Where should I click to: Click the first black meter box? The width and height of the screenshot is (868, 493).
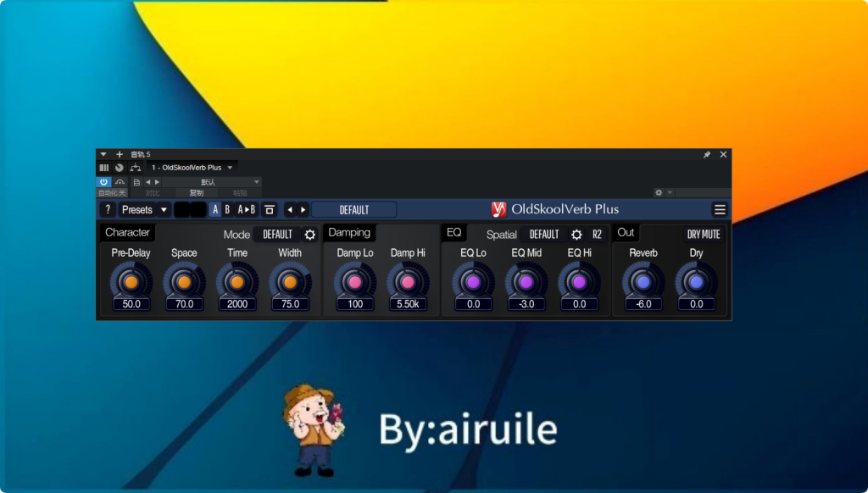pyautogui.click(x=182, y=210)
